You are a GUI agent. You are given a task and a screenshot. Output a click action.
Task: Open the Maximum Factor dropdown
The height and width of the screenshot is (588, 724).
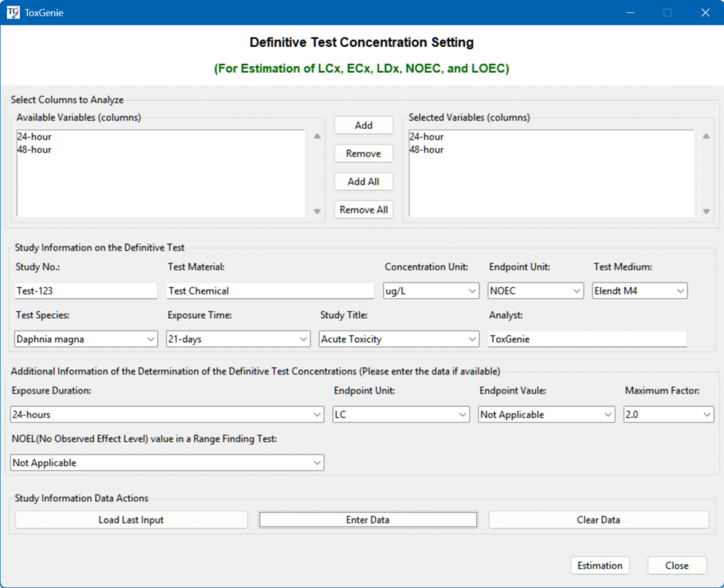668,415
